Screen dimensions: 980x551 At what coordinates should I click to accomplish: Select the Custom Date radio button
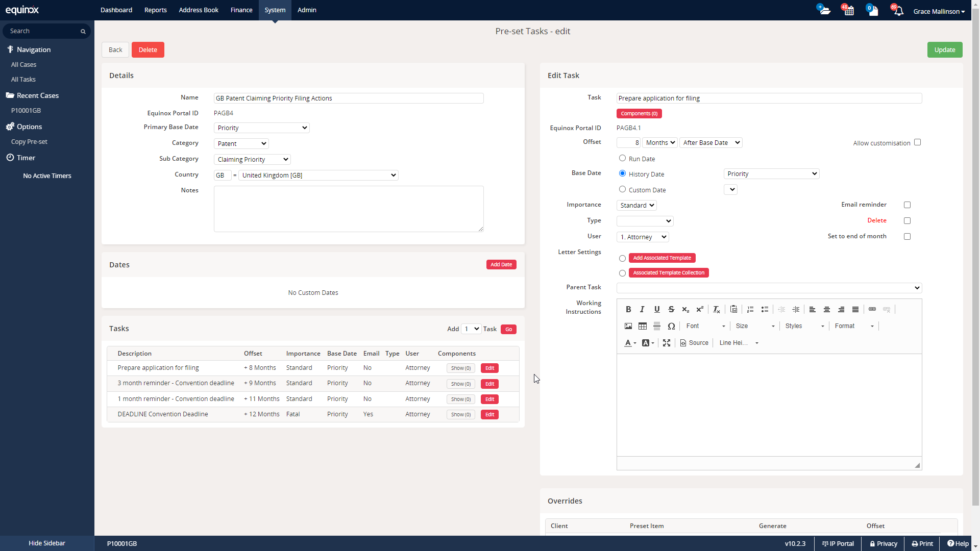623,189
